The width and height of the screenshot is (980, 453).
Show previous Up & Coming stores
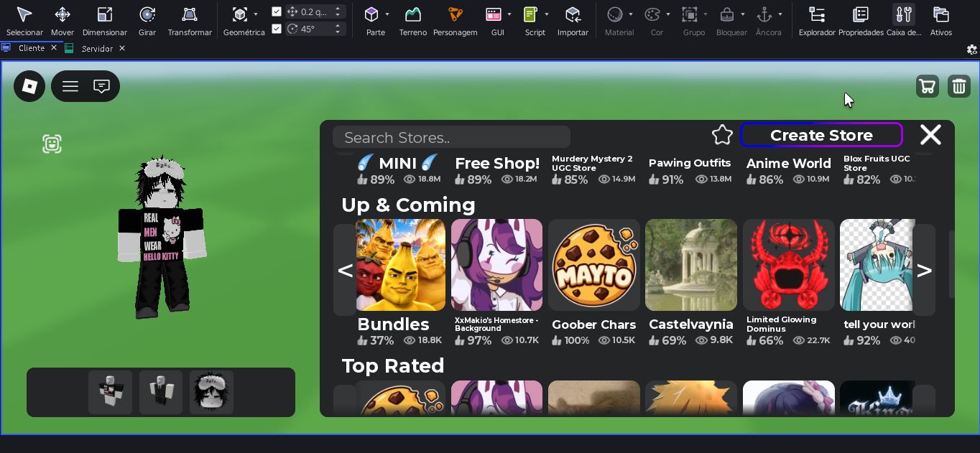345,270
